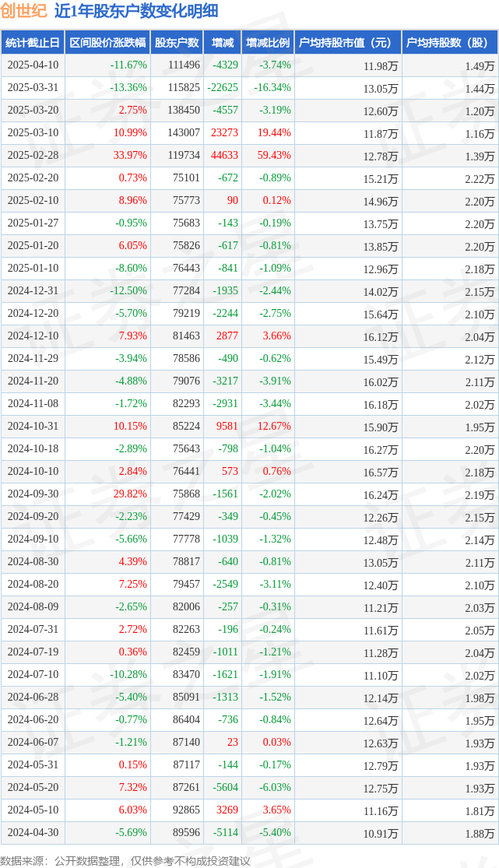Viewport: 499px width, 868px height.
Task: Select the 2025-04-10 date row
Action: pos(249,65)
